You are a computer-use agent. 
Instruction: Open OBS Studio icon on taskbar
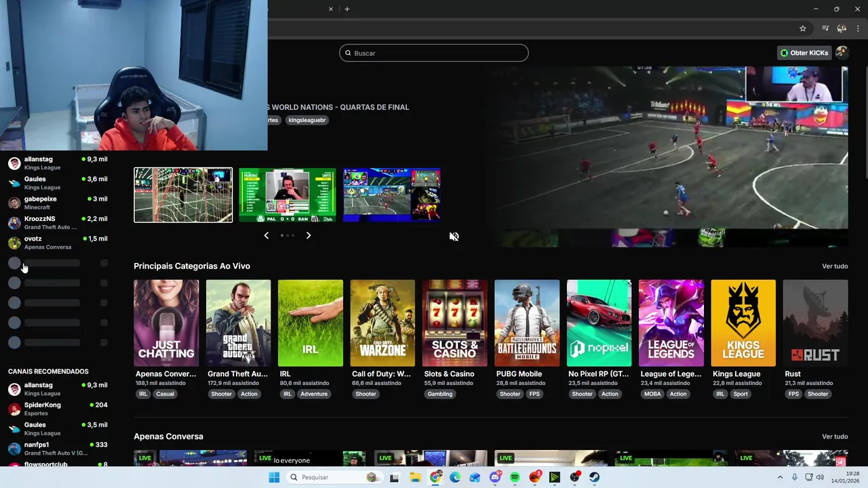point(574,477)
